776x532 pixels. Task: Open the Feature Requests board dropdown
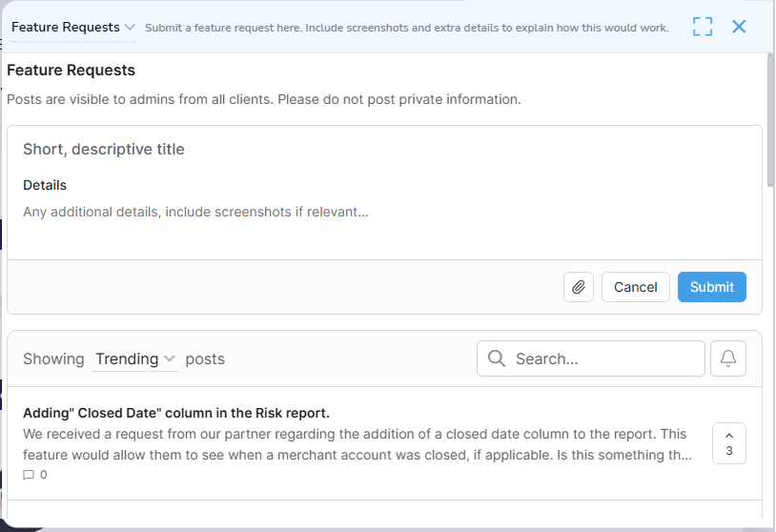pos(65,28)
